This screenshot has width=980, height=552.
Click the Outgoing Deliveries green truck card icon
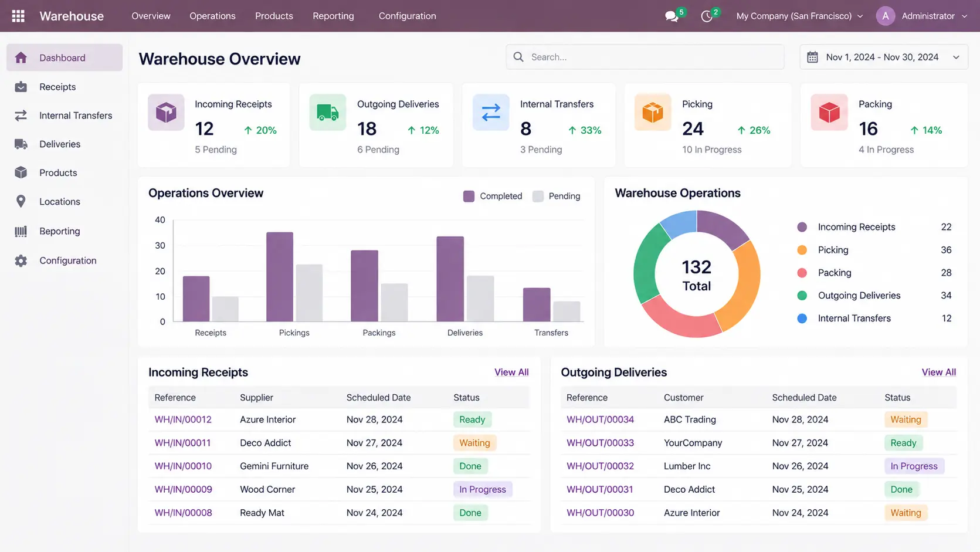pos(328,112)
